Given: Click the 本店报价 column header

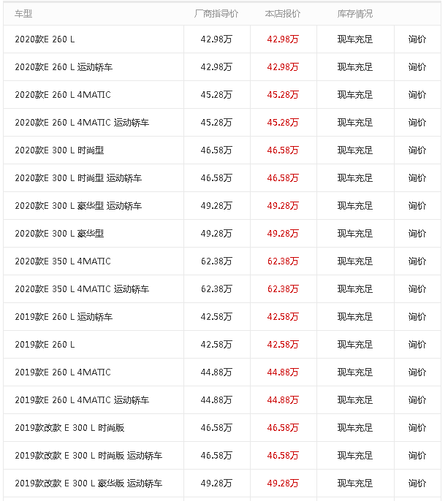Looking at the screenshot, I should 283,14.
